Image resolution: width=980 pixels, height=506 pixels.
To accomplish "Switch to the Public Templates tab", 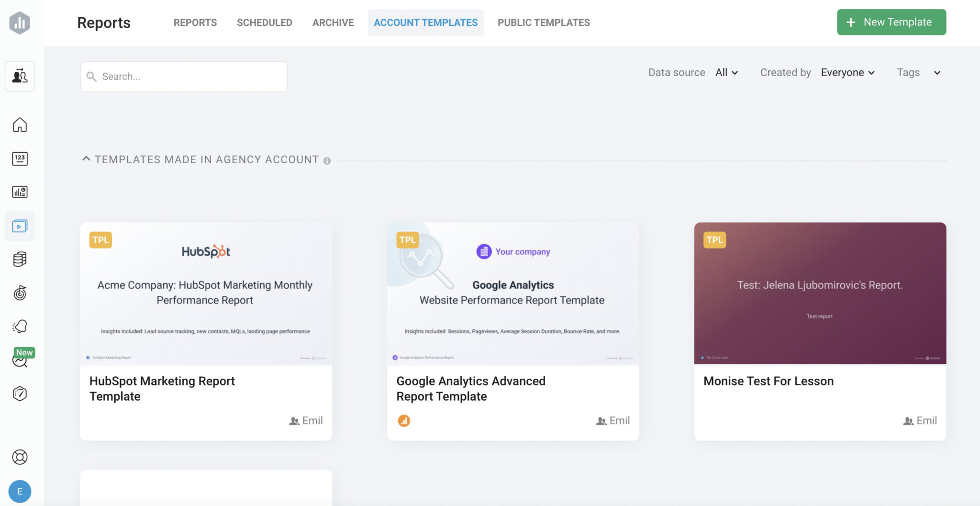I will tap(544, 22).
